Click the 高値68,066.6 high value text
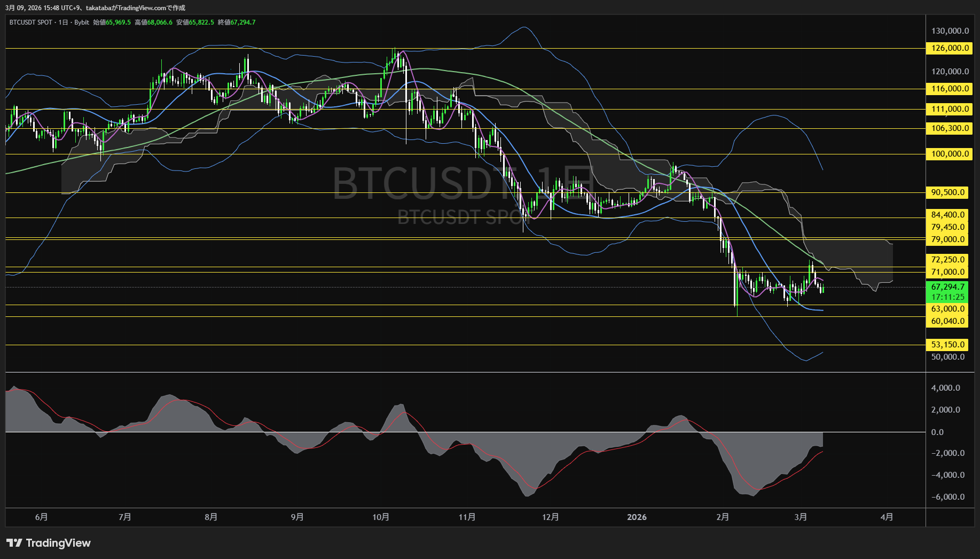 pyautogui.click(x=153, y=22)
